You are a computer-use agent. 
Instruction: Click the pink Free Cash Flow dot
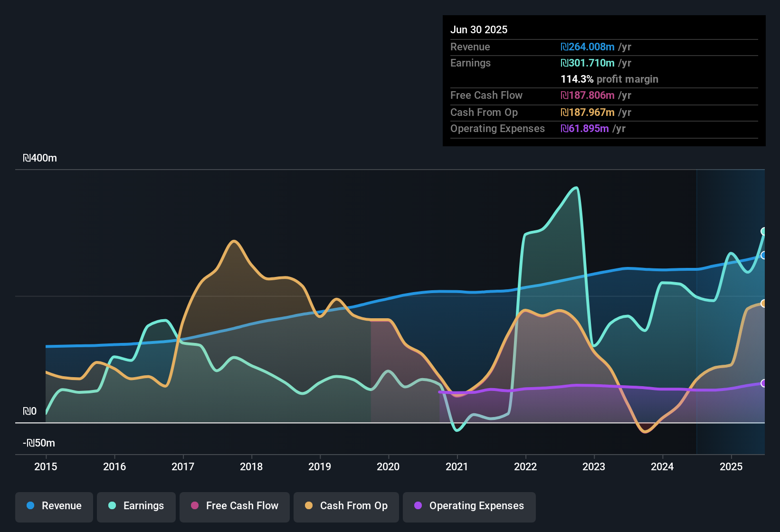coord(195,505)
